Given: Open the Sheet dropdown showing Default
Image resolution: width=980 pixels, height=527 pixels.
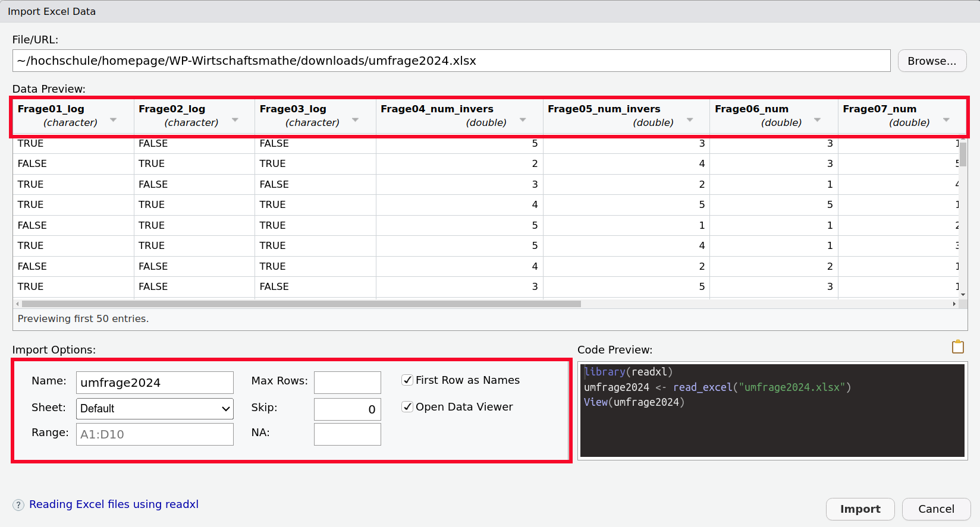Looking at the screenshot, I should point(155,409).
